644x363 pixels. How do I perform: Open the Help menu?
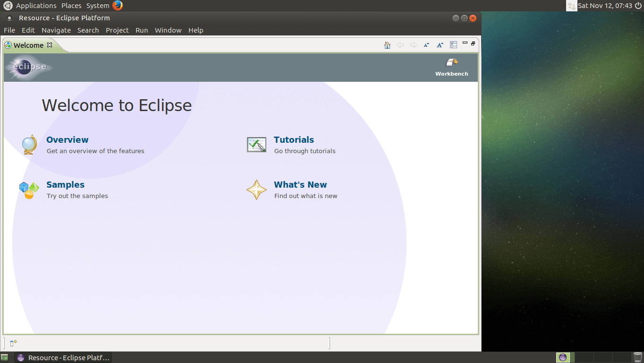click(x=196, y=30)
